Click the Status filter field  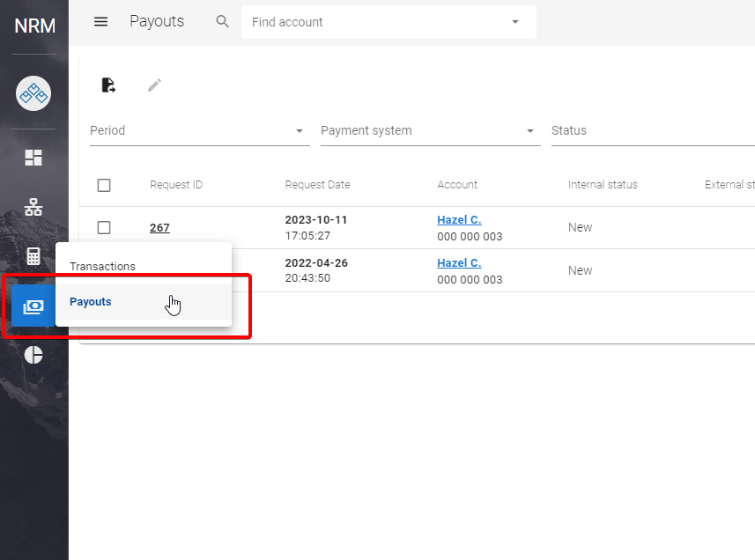point(652,131)
